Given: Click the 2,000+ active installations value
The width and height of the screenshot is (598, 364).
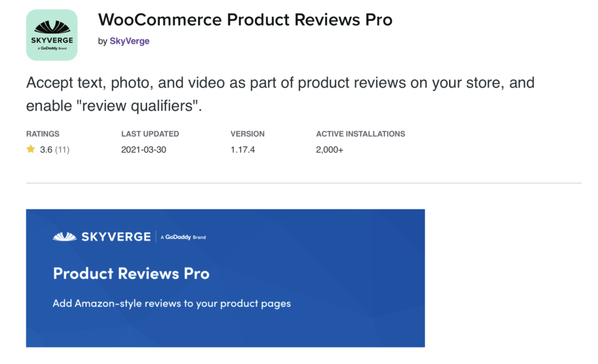Looking at the screenshot, I should [x=329, y=150].
